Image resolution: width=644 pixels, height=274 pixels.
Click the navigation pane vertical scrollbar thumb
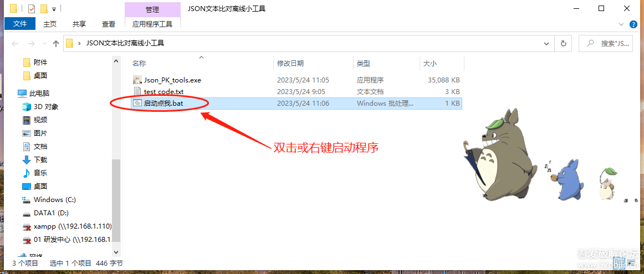116,200
